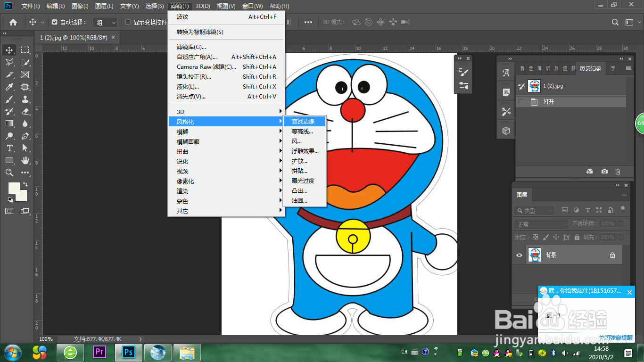
Task: Select the Pen tool
Action: [x=25, y=136]
